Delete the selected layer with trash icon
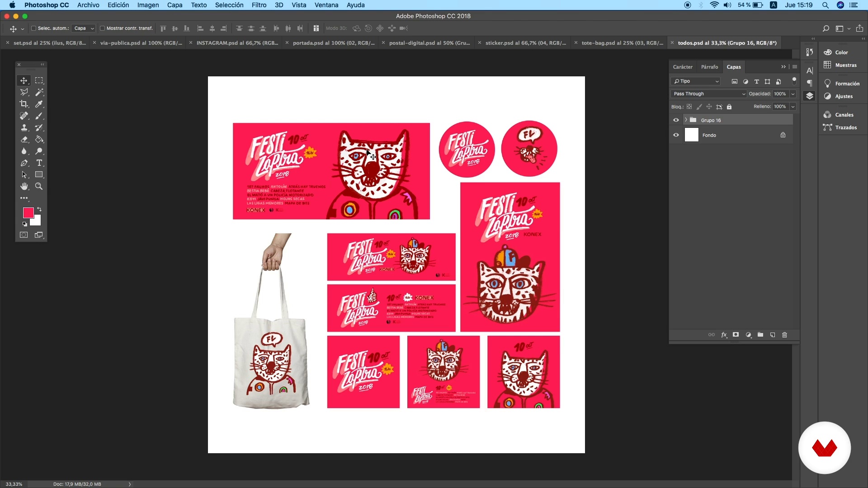The image size is (868, 488). coord(785,335)
